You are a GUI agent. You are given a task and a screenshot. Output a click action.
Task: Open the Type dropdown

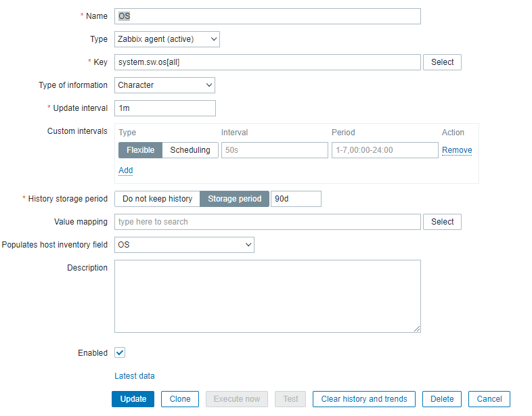click(x=167, y=39)
